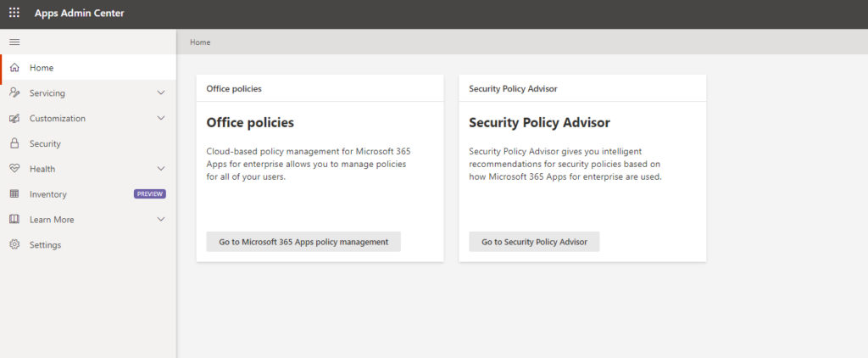
Task: Select Customization in the navigation menu
Action: pyautogui.click(x=88, y=118)
